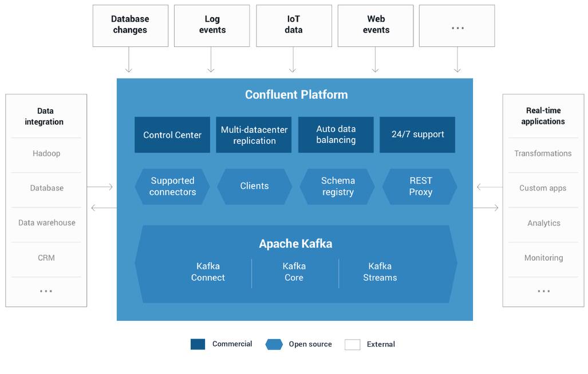Image resolution: width=588 pixels, height=374 pixels.
Task: Click the white External legend swatch
Action: tap(352, 344)
